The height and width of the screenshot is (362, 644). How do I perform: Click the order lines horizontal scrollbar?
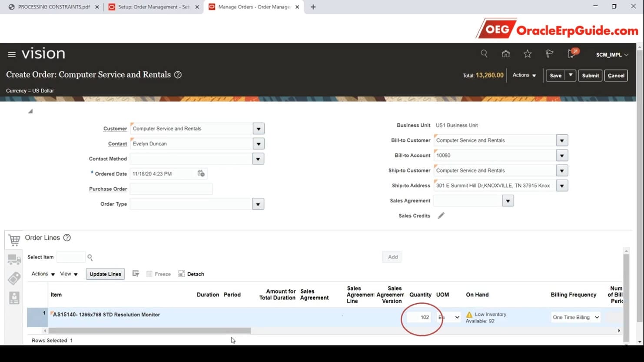[x=149, y=331]
